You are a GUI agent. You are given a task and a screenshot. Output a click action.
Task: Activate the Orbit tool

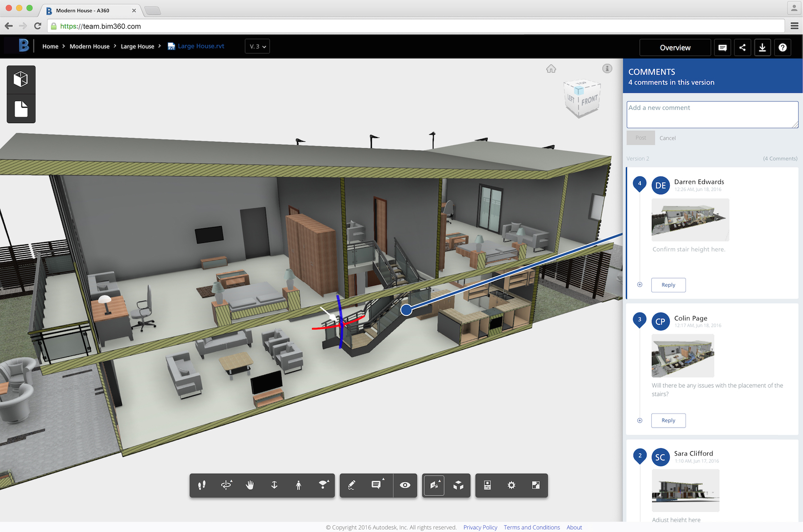(x=226, y=486)
